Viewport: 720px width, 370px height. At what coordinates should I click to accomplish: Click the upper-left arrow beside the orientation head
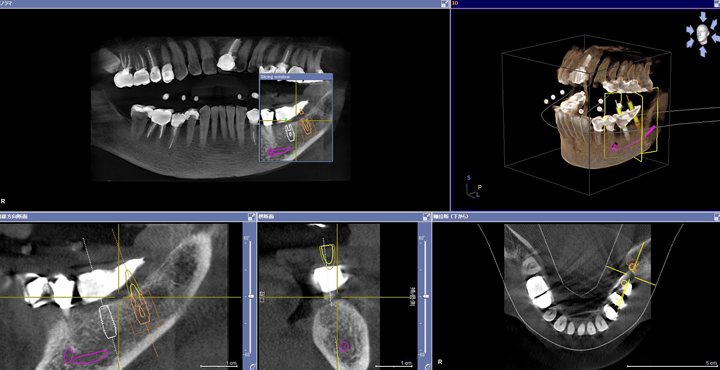[691, 30]
